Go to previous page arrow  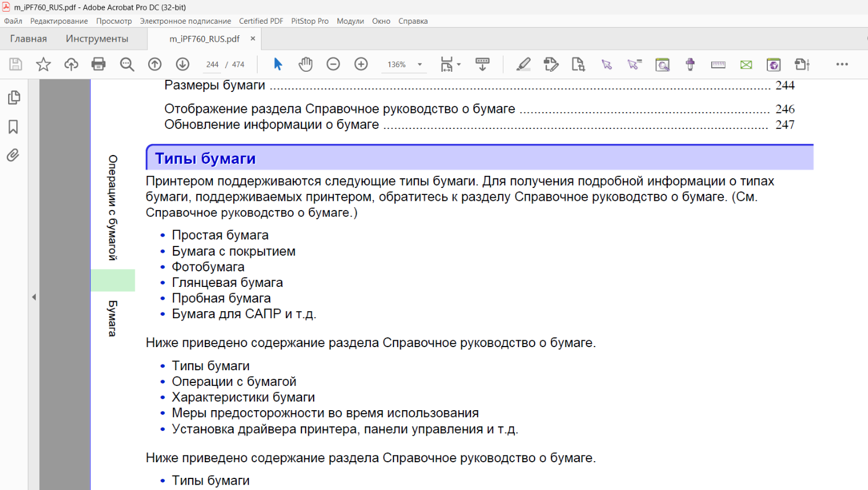[155, 64]
